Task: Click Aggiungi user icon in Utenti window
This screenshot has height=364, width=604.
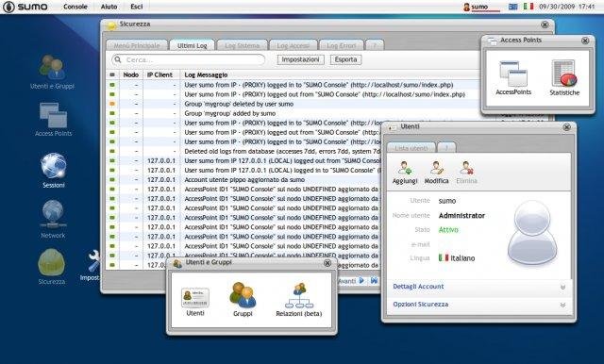Action: [x=405, y=173]
